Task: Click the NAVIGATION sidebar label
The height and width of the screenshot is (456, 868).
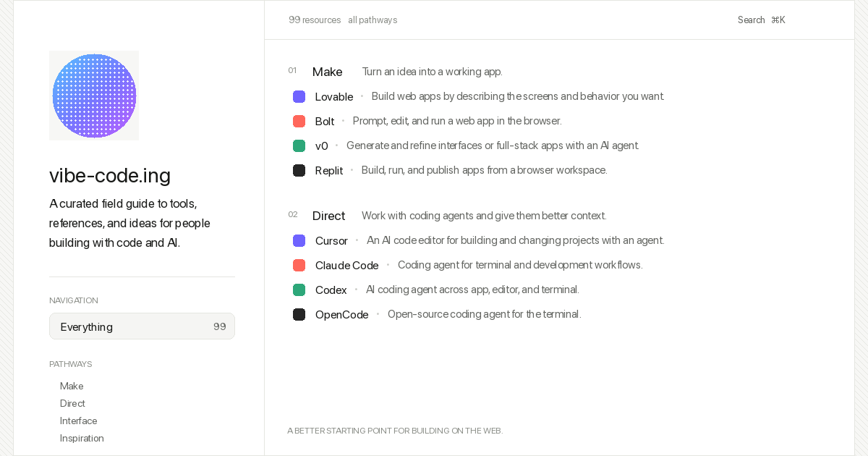Action: click(74, 300)
